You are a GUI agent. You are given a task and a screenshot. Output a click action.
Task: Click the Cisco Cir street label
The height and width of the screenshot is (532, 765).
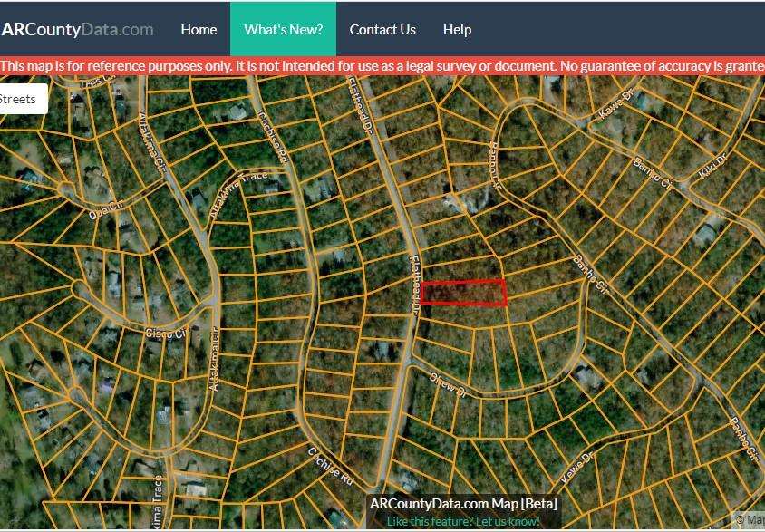click(x=165, y=334)
